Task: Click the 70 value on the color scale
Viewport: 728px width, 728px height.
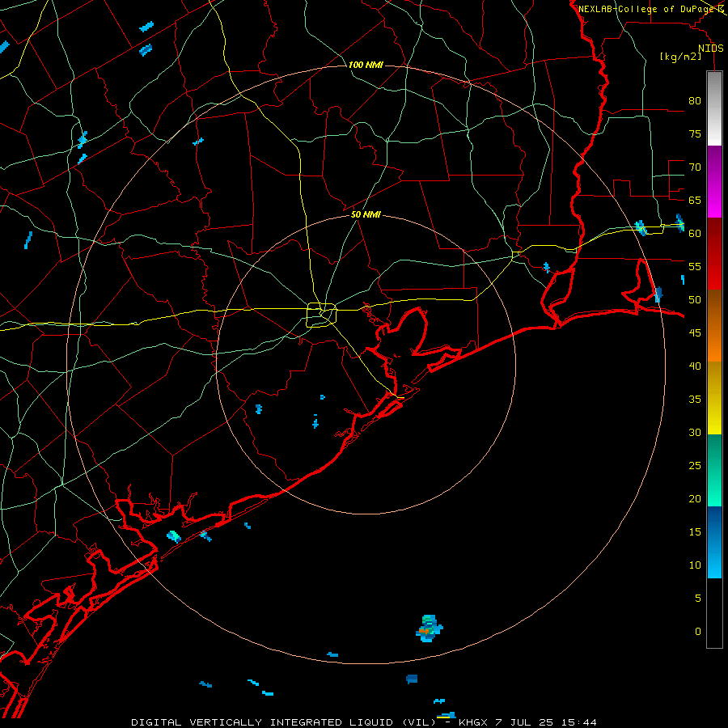Action: click(x=695, y=167)
